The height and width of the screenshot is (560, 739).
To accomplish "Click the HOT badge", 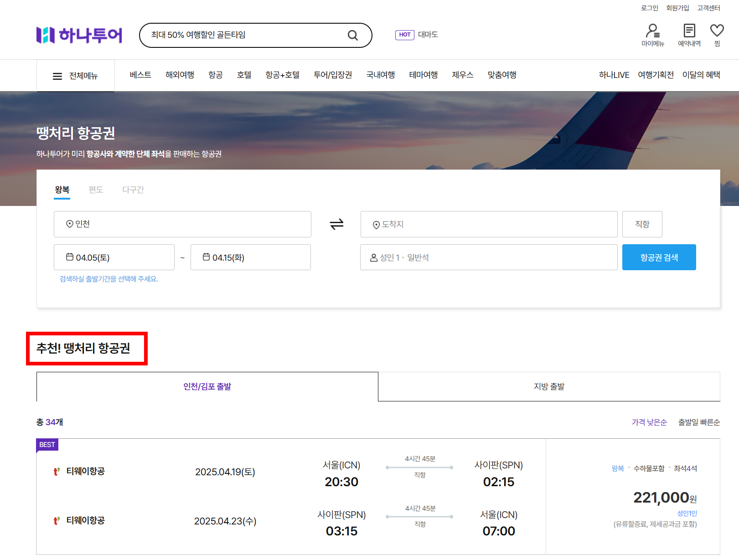I will click(405, 35).
